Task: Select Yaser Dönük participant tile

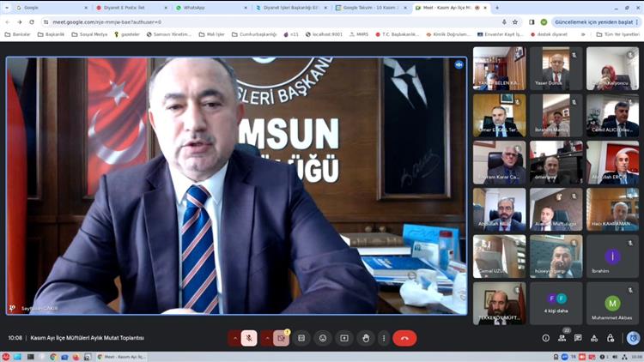Action: tap(556, 69)
